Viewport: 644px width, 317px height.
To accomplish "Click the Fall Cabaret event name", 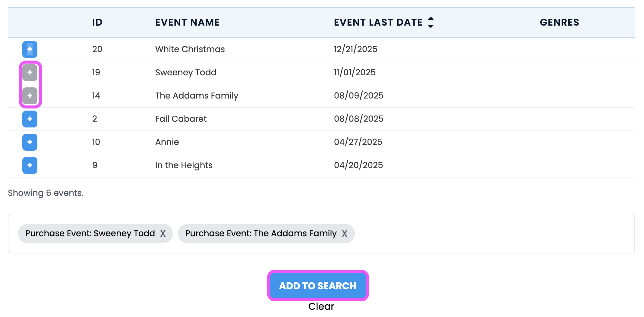I will [x=181, y=119].
